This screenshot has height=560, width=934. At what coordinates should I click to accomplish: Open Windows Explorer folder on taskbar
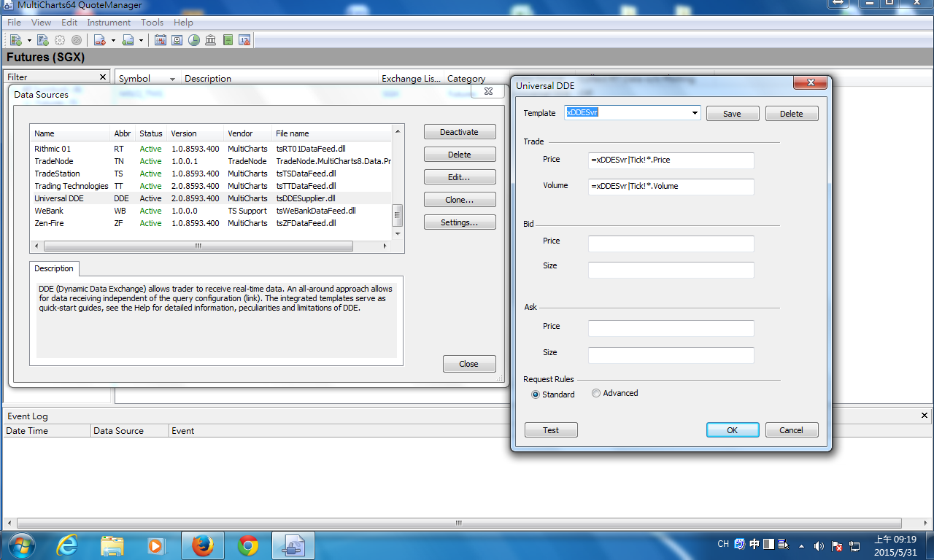(x=112, y=545)
